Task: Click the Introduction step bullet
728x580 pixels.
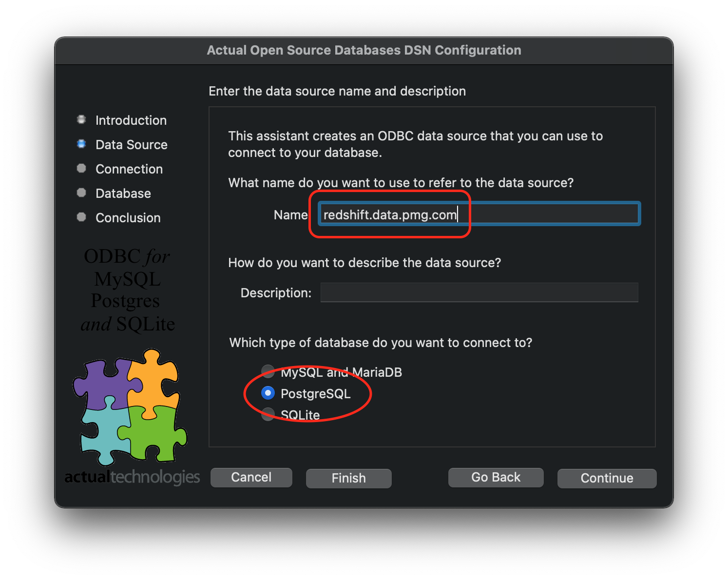Action: click(81, 119)
